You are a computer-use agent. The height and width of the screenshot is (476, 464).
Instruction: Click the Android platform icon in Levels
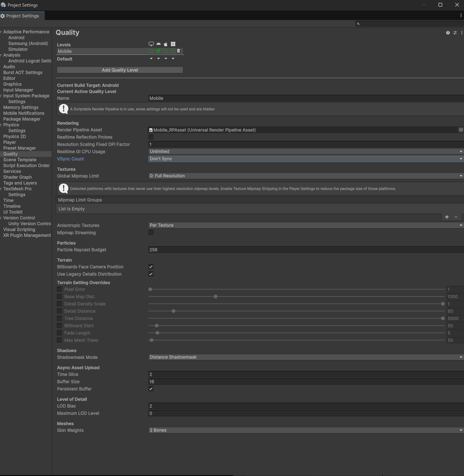159,44
